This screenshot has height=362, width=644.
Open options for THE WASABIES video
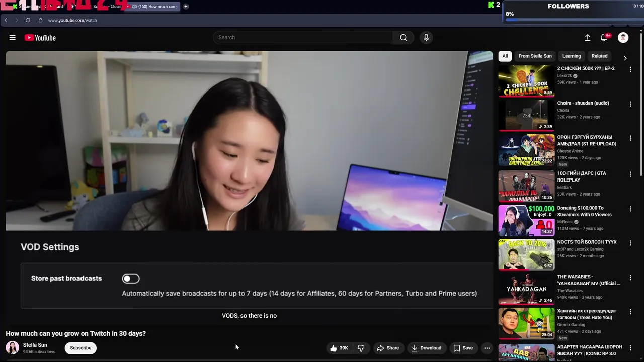pyautogui.click(x=630, y=278)
